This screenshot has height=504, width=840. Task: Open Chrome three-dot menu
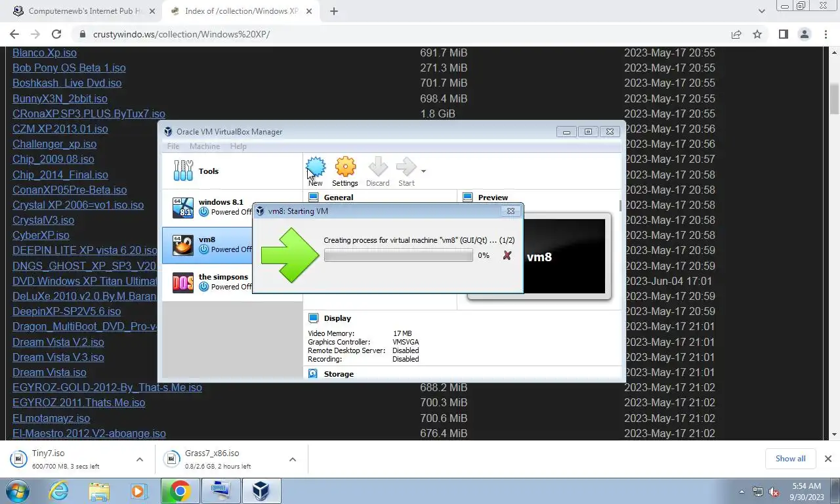(x=826, y=34)
